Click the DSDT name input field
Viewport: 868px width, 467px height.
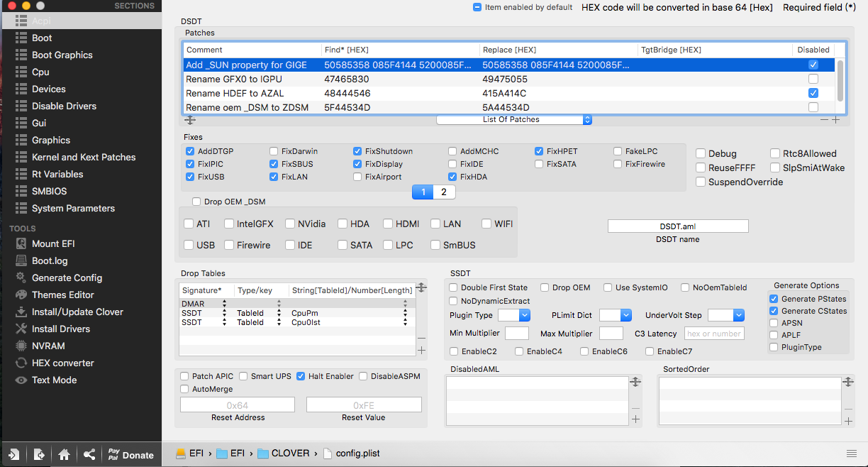[678, 226]
